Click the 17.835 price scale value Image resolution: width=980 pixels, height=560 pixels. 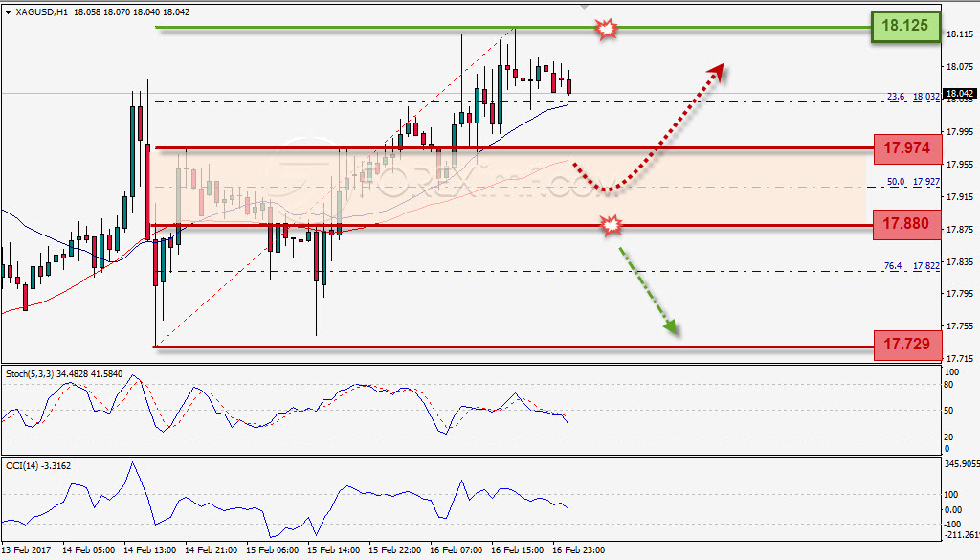[959, 262]
